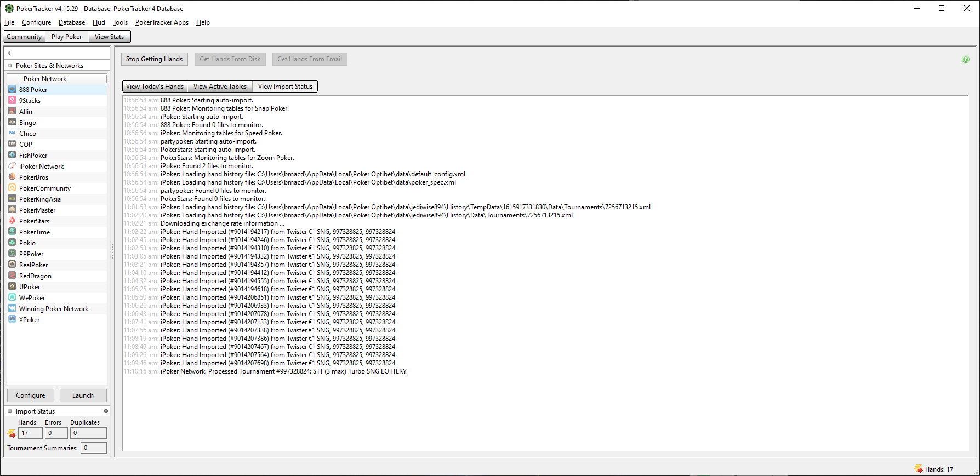Click the PokerTime network icon

point(12,232)
